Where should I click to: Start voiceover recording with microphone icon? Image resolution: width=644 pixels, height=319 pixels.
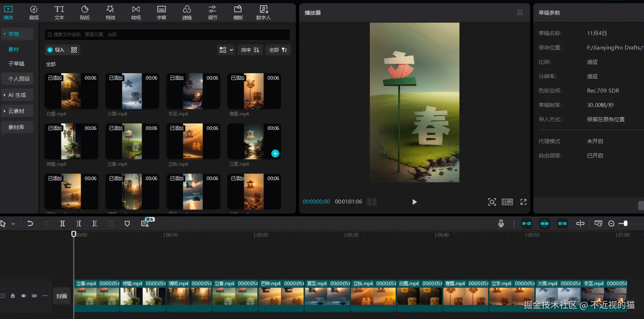(501, 224)
